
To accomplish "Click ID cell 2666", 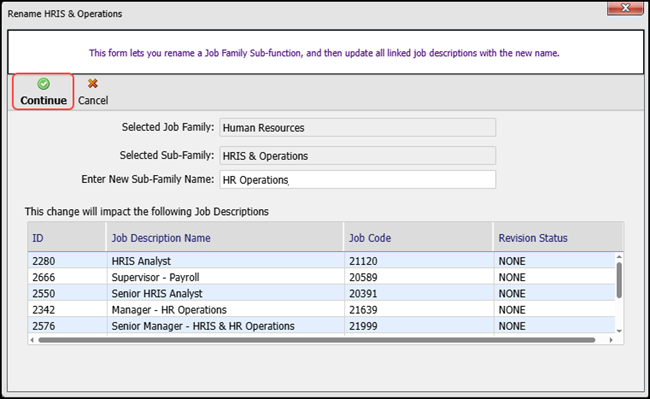I will pyautogui.click(x=44, y=277).
